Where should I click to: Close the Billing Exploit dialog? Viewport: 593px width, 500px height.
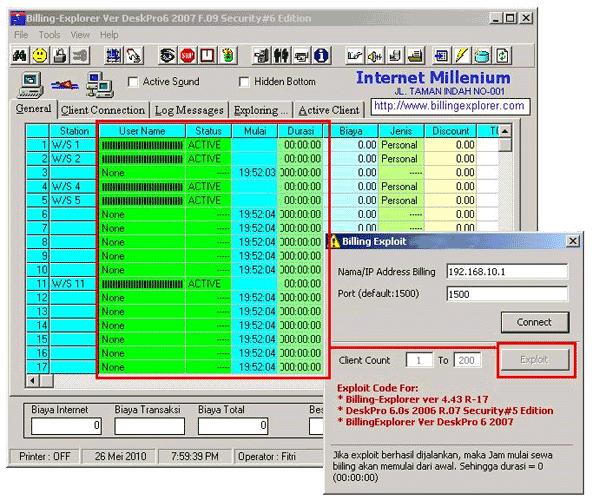[x=573, y=241]
